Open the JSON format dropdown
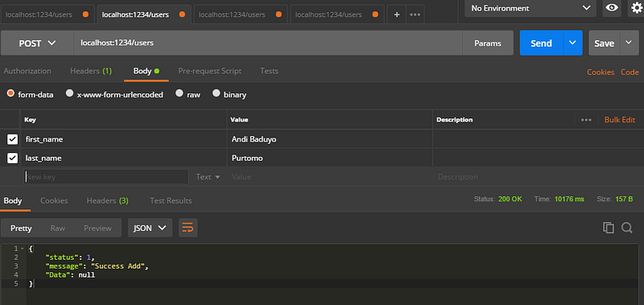This screenshot has height=305, width=644. click(x=150, y=228)
